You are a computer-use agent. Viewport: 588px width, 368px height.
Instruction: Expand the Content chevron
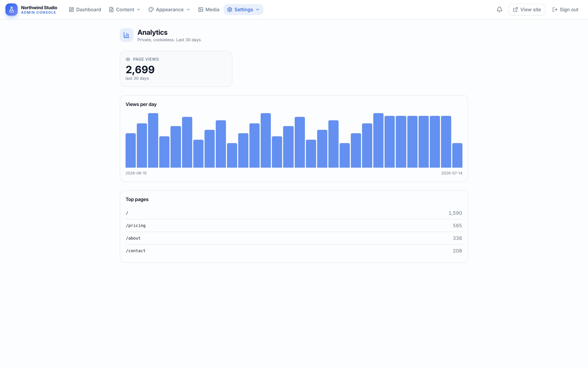click(x=138, y=10)
